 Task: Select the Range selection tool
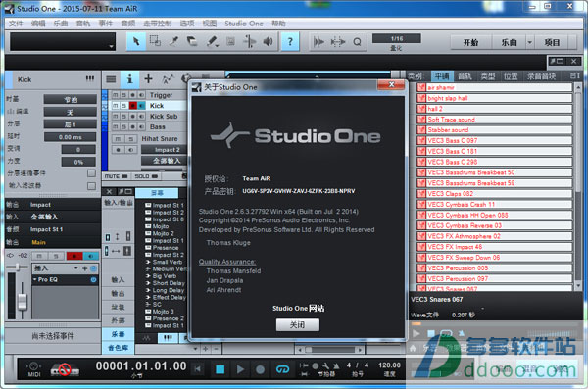click(x=155, y=41)
